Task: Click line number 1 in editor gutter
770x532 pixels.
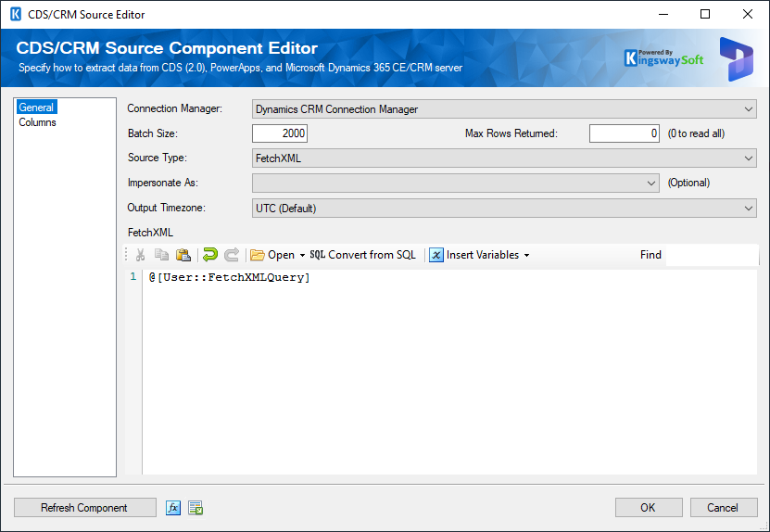Action: point(133,277)
